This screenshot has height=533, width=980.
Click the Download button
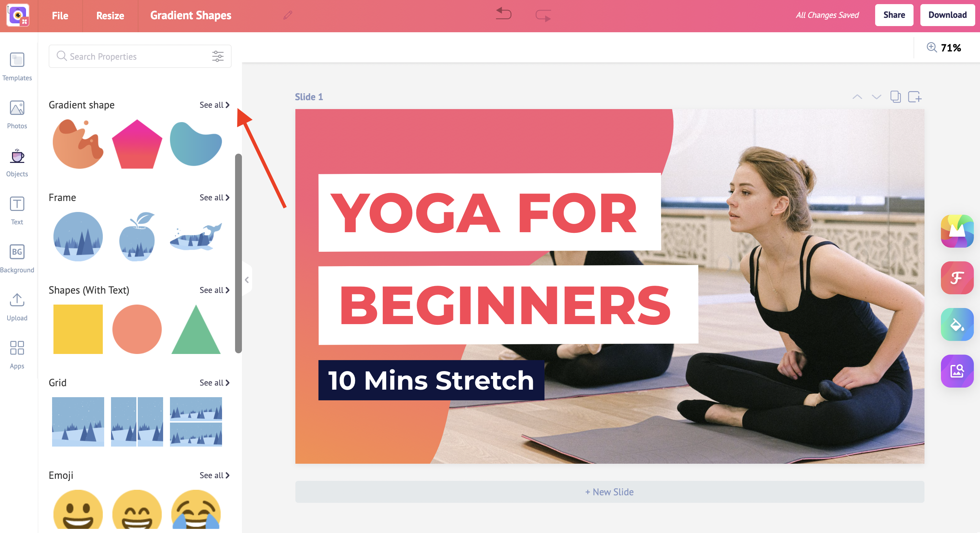[x=947, y=14]
